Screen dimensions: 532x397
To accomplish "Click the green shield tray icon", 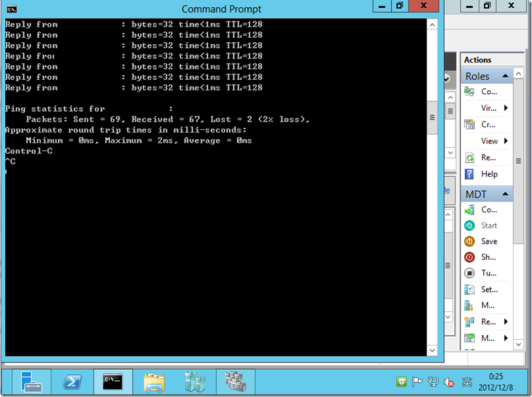I will (401, 382).
